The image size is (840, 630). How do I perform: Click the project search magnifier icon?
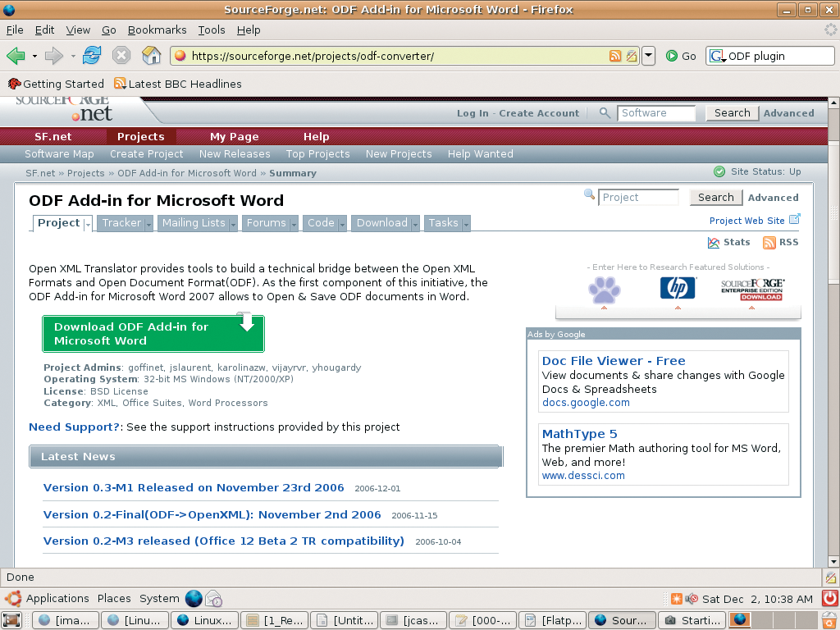pos(589,195)
